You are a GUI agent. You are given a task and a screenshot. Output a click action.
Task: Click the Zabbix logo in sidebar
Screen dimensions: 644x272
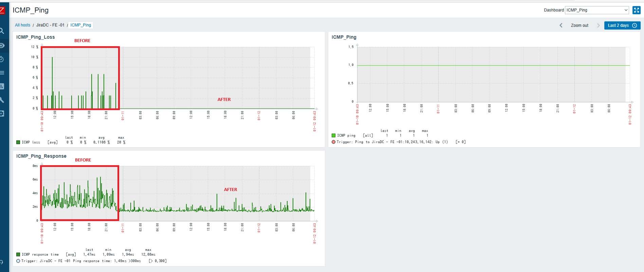2,10
